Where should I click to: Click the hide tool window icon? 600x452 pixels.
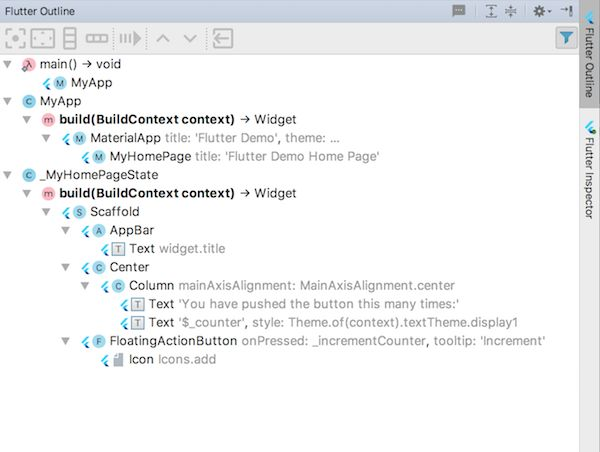tap(567, 10)
